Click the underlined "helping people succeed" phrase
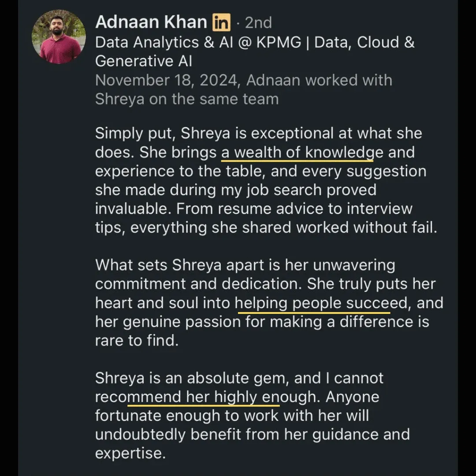 click(x=322, y=303)
